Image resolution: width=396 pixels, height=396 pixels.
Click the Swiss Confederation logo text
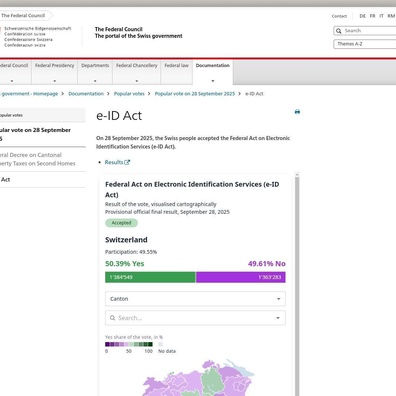pos(37,37)
